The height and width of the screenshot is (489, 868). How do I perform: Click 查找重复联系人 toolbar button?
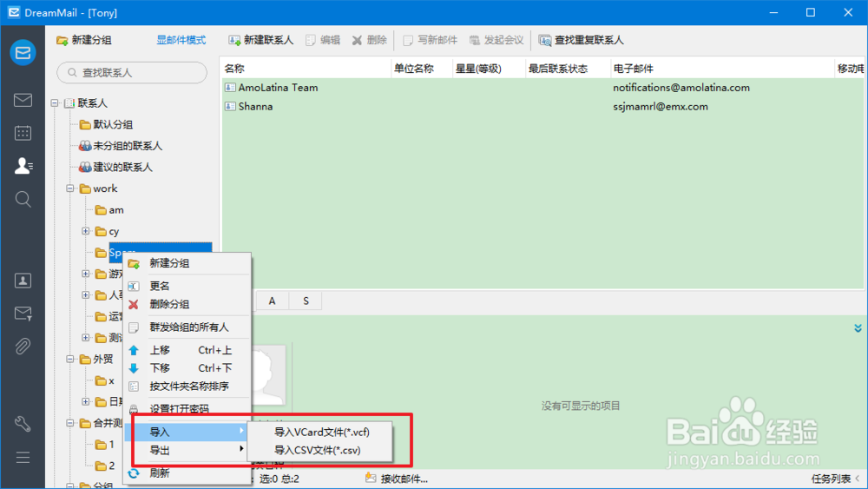581,40
